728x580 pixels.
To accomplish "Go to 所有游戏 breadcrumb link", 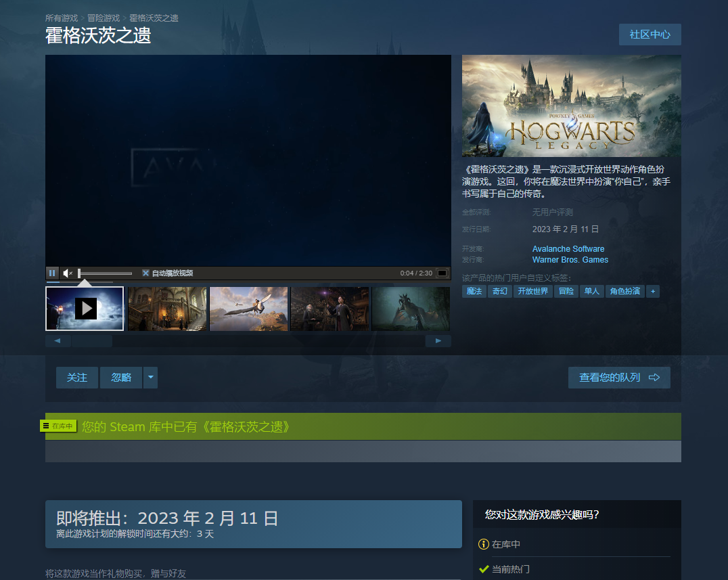I will click(62, 18).
